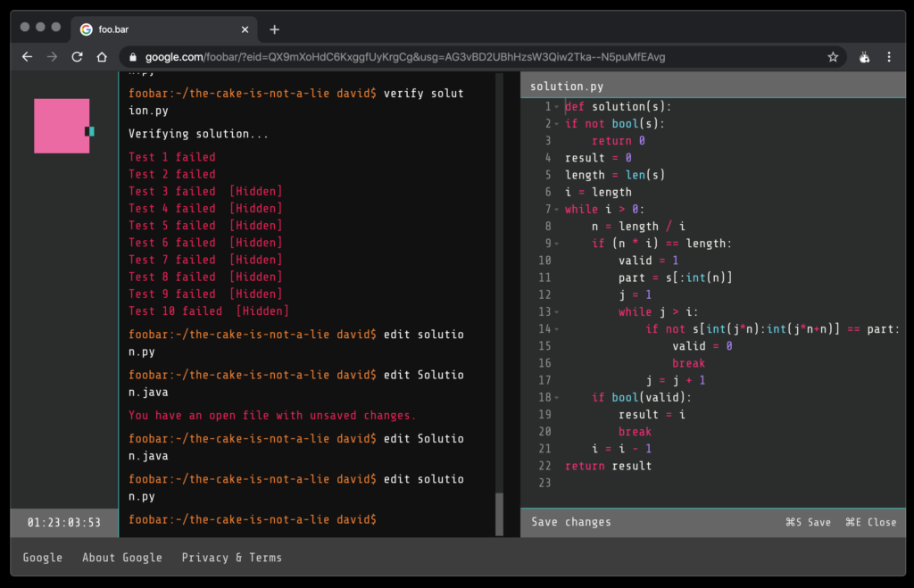The image size is (914, 588).
Task: Click the unsaved changes warning message
Action: [272, 416]
